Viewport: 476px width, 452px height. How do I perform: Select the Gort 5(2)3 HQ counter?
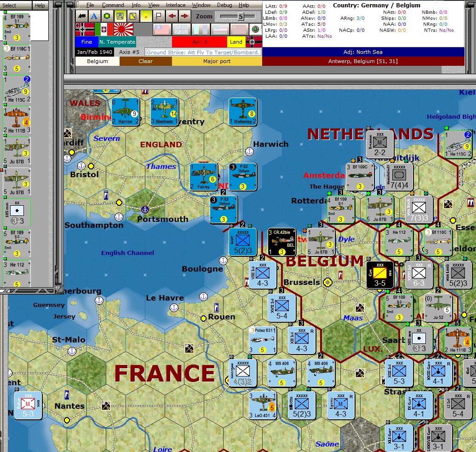[x=243, y=242]
